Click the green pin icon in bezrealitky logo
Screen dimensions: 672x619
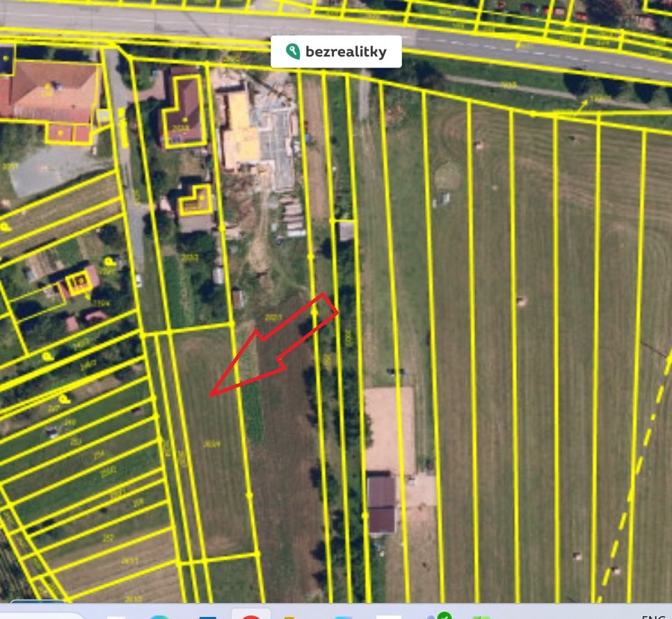[294, 51]
